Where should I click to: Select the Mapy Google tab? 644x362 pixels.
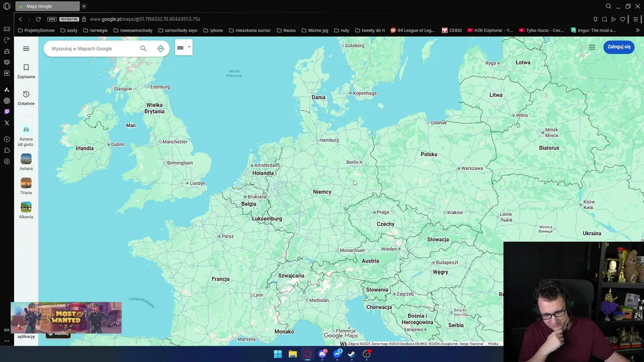coord(47,6)
